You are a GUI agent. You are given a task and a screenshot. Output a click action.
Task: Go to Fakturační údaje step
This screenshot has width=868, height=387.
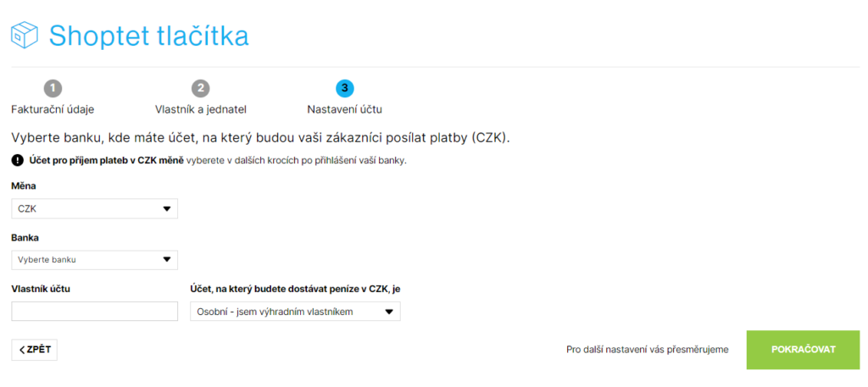pyautogui.click(x=53, y=109)
